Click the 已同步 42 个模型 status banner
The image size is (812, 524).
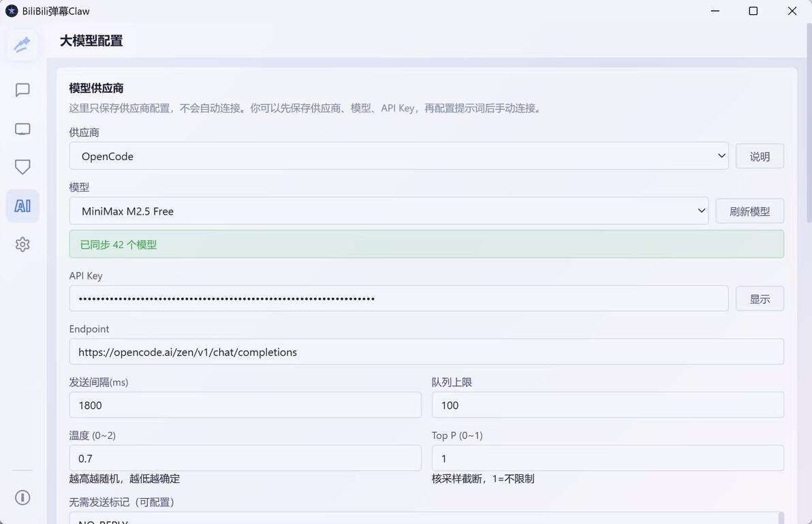426,245
